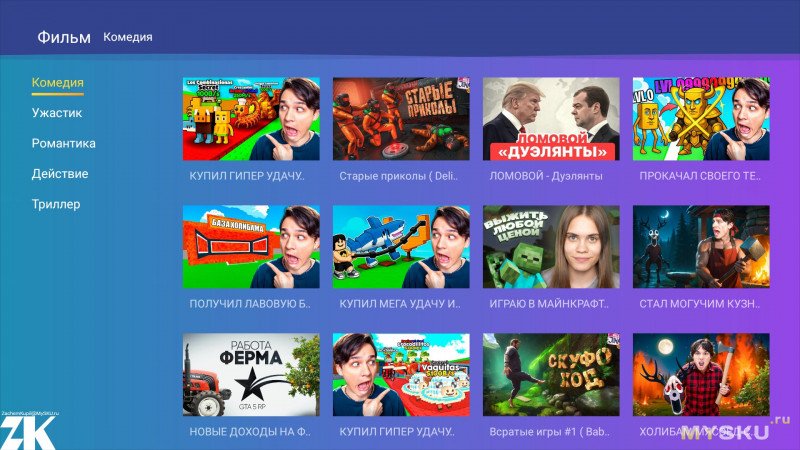Viewport: 800px width, 450px height.
Task: Open the shark КУПИЛ МЕГА УДАЧУ thumbnail
Action: tap(401, 247)
